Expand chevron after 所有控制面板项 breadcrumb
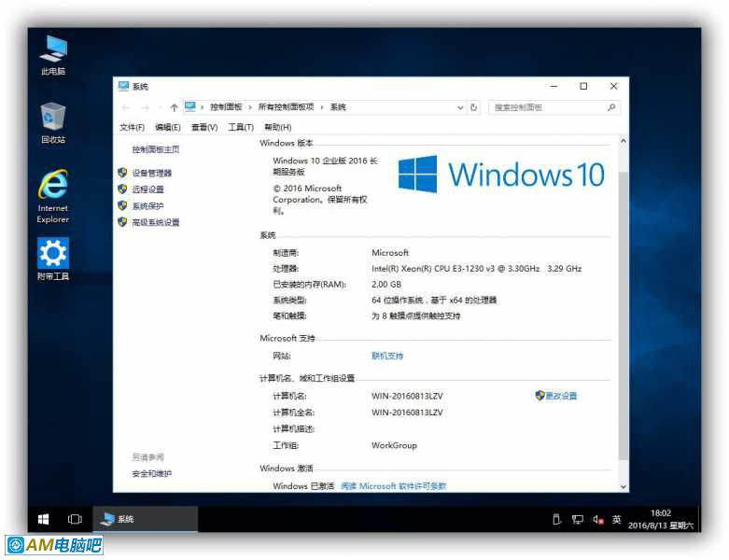The height and width of the screenshot is (560, 729). (x=322, y=107)
